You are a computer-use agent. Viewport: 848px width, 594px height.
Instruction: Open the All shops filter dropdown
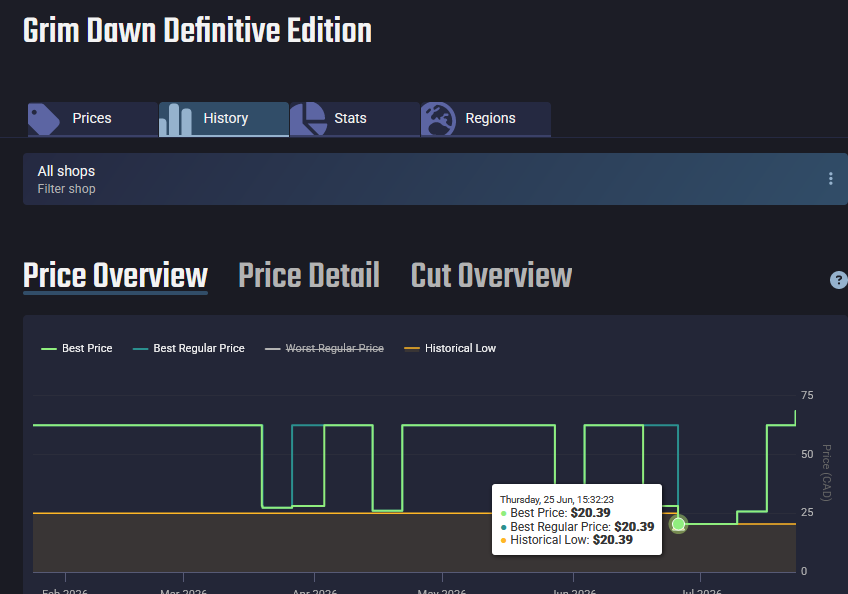pos(435,179)
